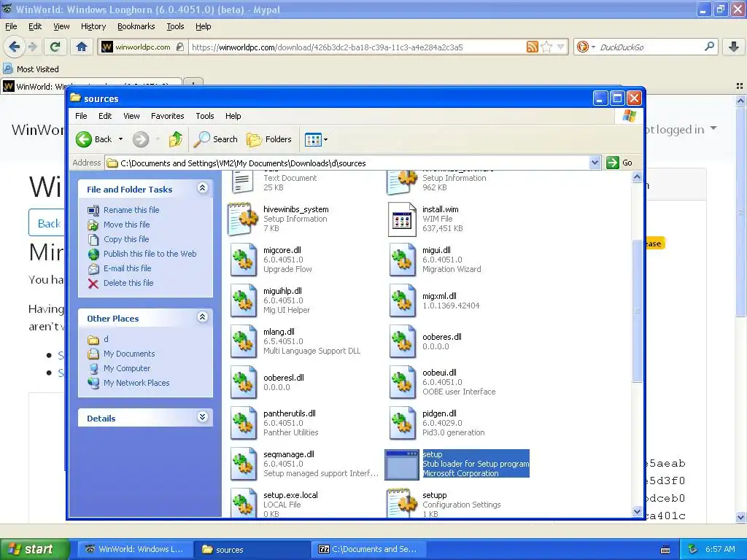Select the migxml.dll file icon
The height and width of the screenshot is (560, 747).
coord(402,300)
